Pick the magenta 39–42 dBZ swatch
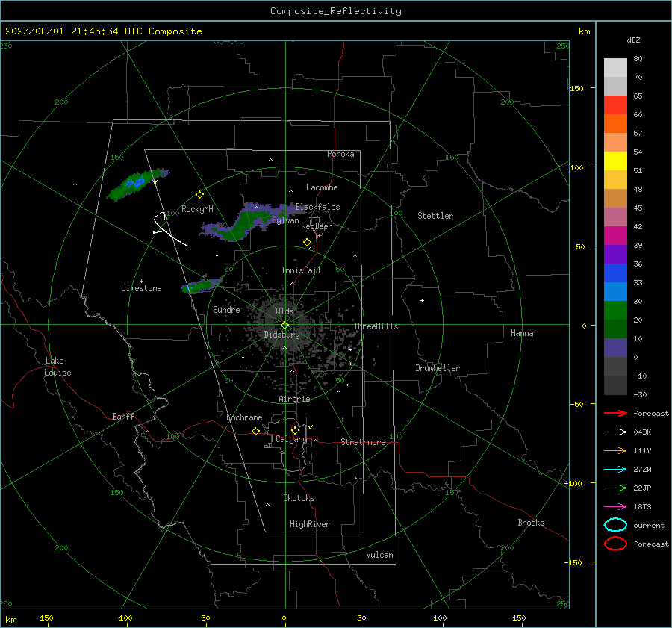 click(615, 236)
